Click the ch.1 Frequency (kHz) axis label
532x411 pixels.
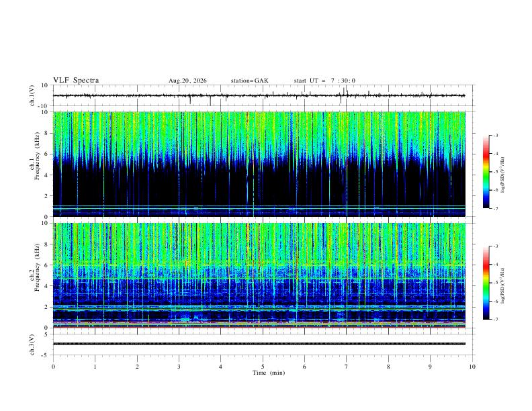(34, 156)
